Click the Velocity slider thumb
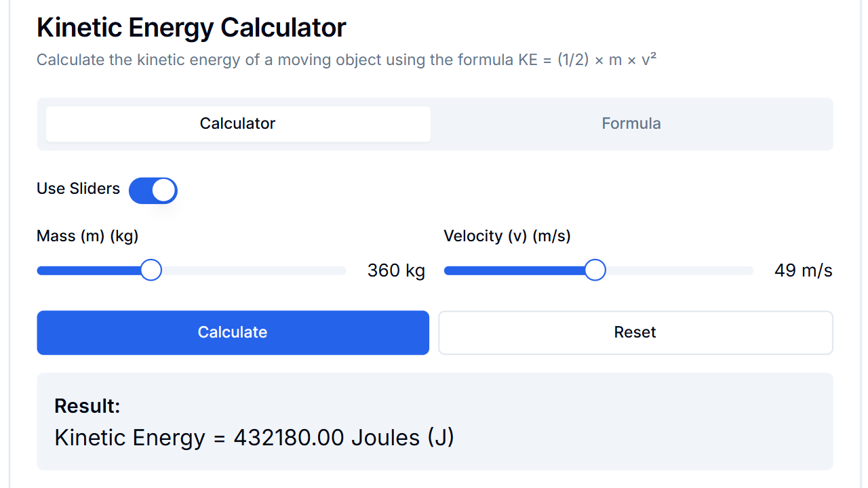The image size is (868, 488). [595, 270]
